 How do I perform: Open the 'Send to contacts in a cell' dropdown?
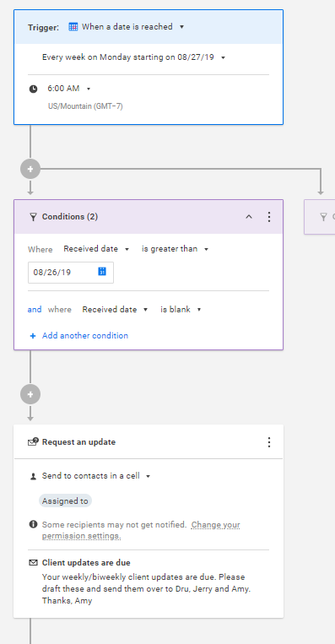(96, 476)
